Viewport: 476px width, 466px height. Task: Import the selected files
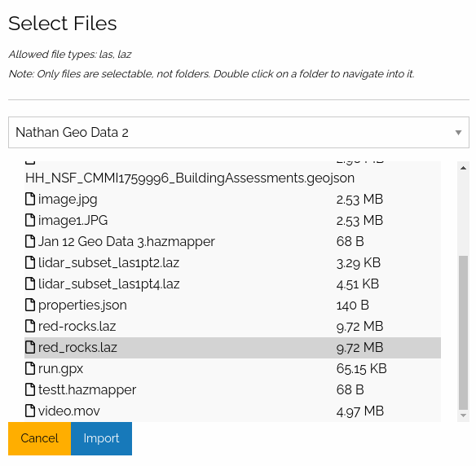(x=101, y=438)
